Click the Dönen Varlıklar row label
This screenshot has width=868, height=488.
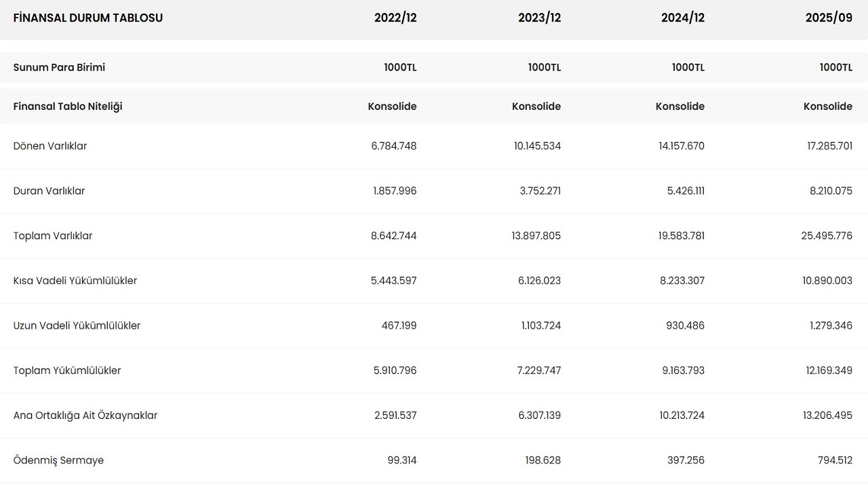50,146
